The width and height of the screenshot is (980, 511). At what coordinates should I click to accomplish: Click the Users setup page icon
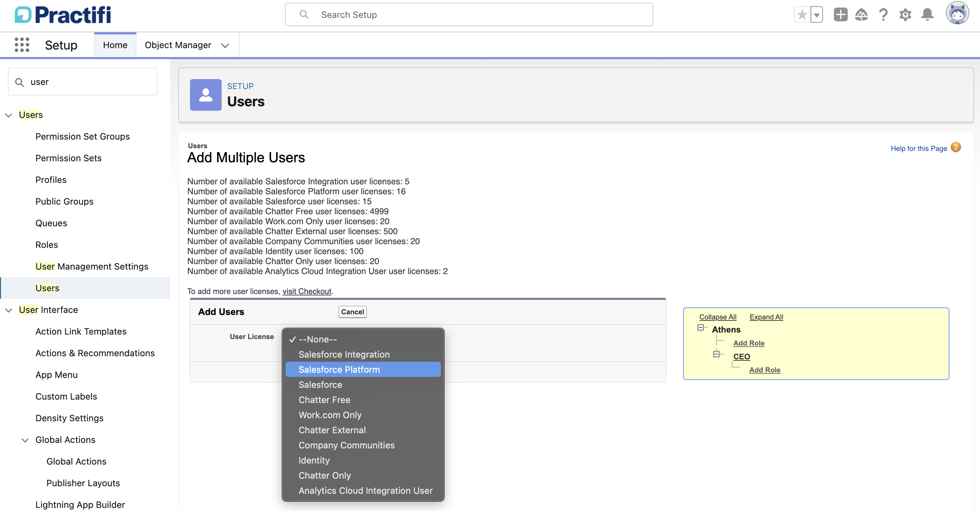pos(205,95)
